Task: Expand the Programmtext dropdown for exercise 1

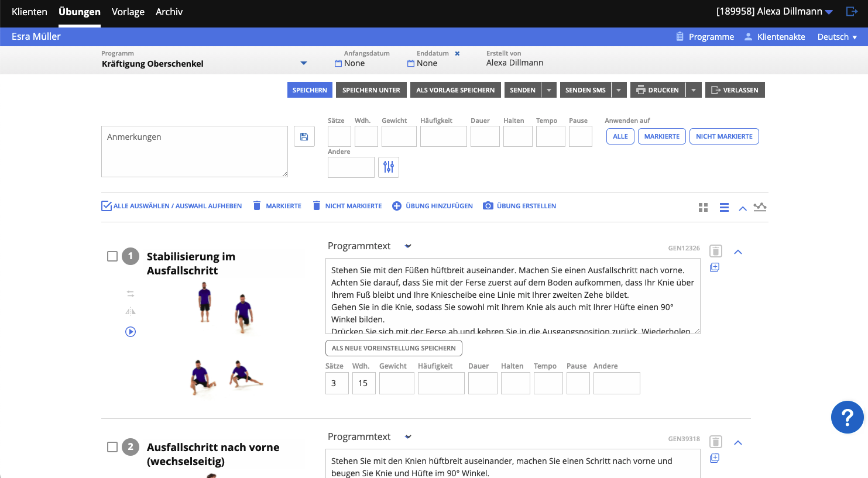Action: coord(408,246)
